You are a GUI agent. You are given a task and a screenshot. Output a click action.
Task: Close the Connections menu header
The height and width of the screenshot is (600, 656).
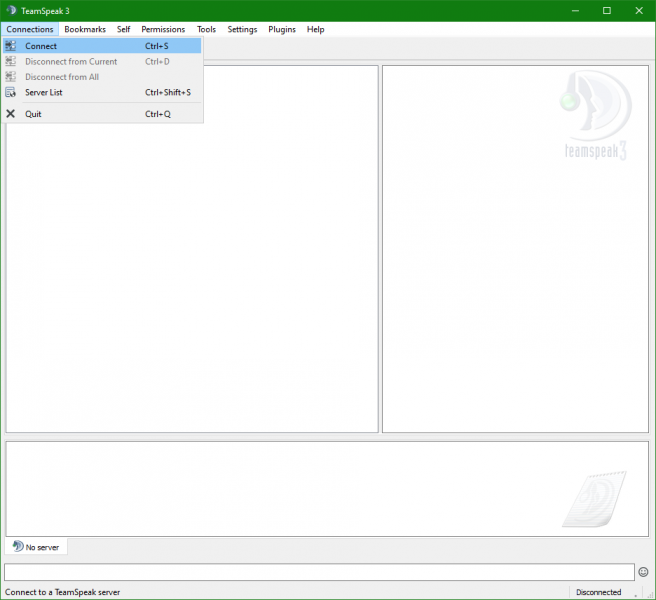30,29
